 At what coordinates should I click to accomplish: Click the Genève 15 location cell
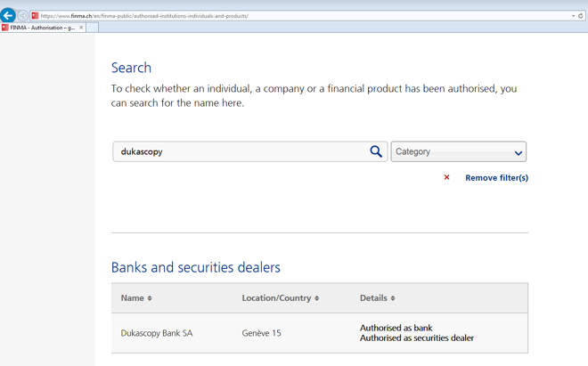(261, 333)
